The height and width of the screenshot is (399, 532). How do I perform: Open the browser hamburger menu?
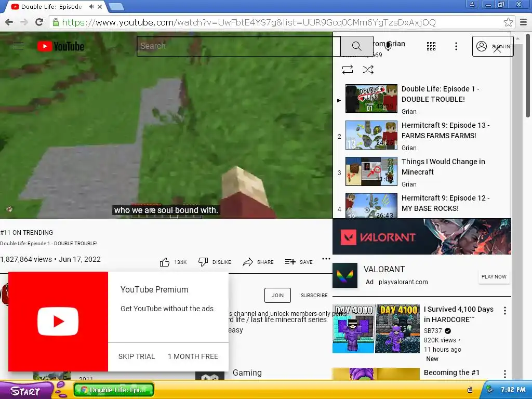pyautogui.click(x=524, y=22)
